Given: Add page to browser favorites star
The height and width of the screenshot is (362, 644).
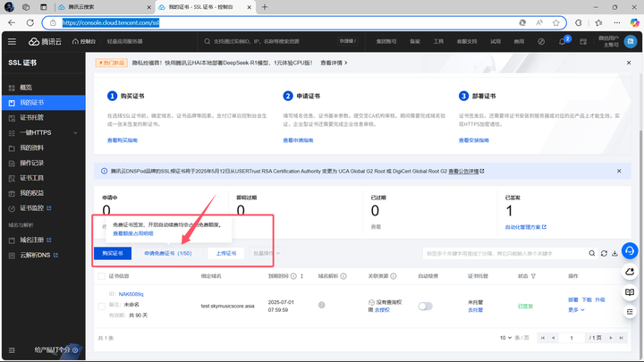Looking at the screenshot, I should 556,23.
